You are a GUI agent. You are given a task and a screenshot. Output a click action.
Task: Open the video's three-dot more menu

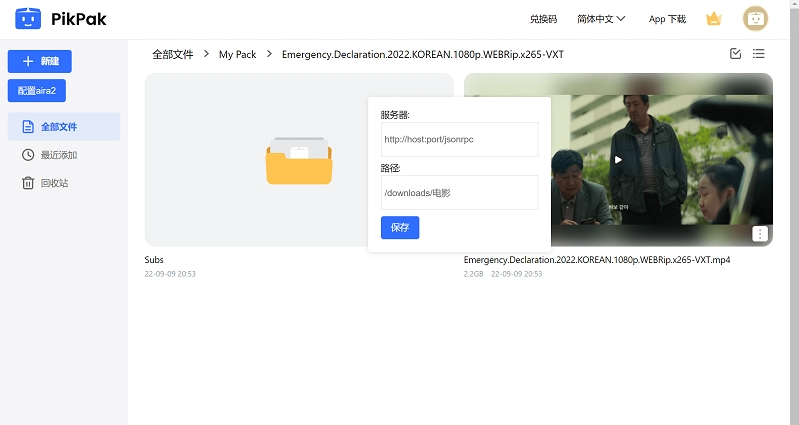click(760, 234)
